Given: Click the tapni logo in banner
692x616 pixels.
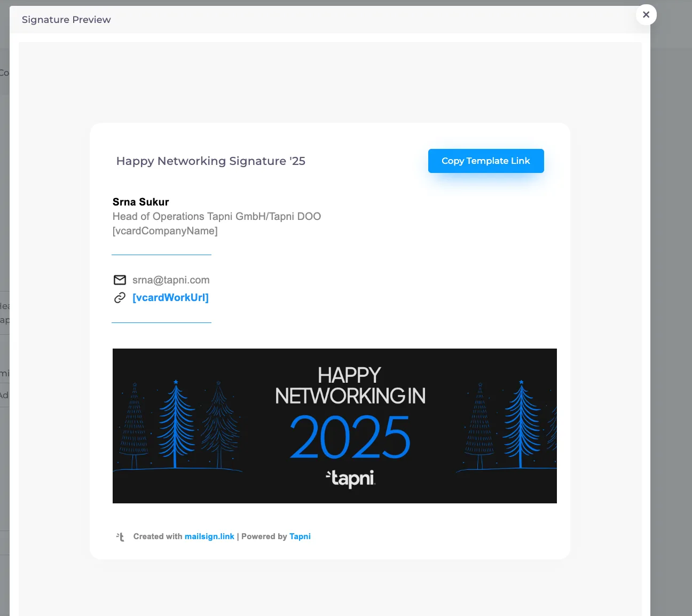Looking at the screenshot, I should [350, 478].
